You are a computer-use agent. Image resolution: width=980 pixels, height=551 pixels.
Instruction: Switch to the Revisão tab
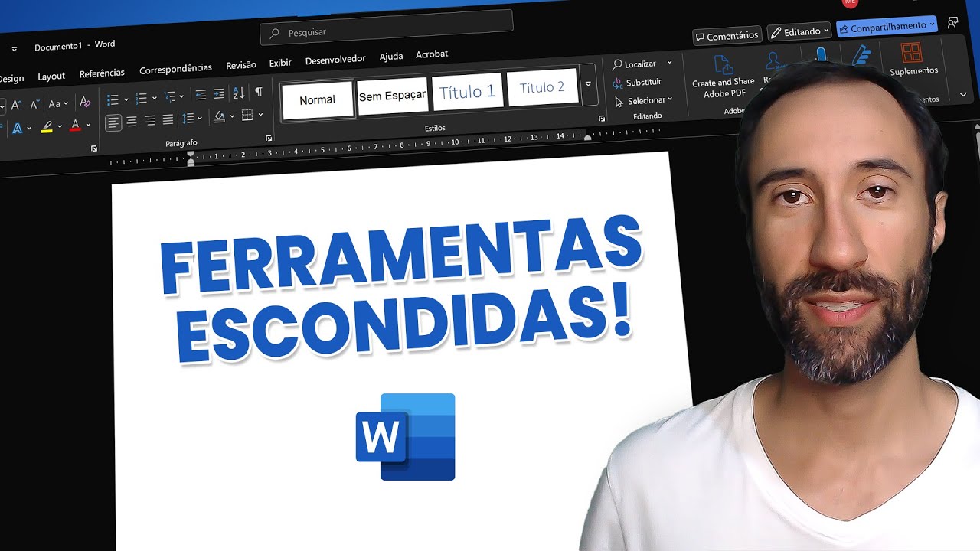coord(241,65)
